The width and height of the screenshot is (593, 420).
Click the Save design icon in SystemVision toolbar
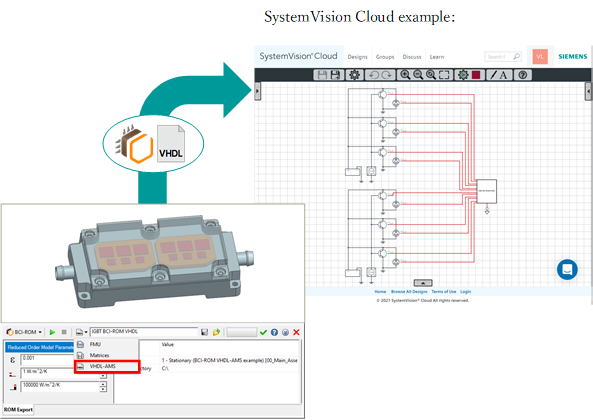(322, 75)
